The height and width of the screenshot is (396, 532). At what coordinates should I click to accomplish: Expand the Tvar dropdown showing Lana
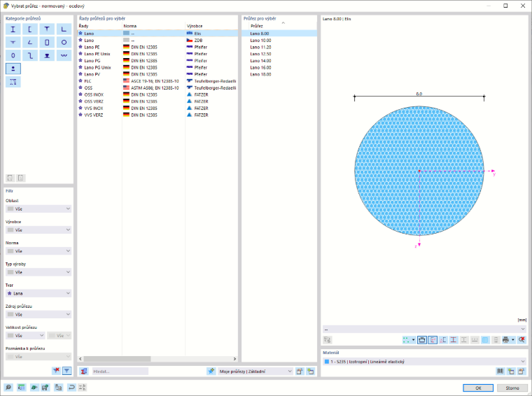point(38,293)
